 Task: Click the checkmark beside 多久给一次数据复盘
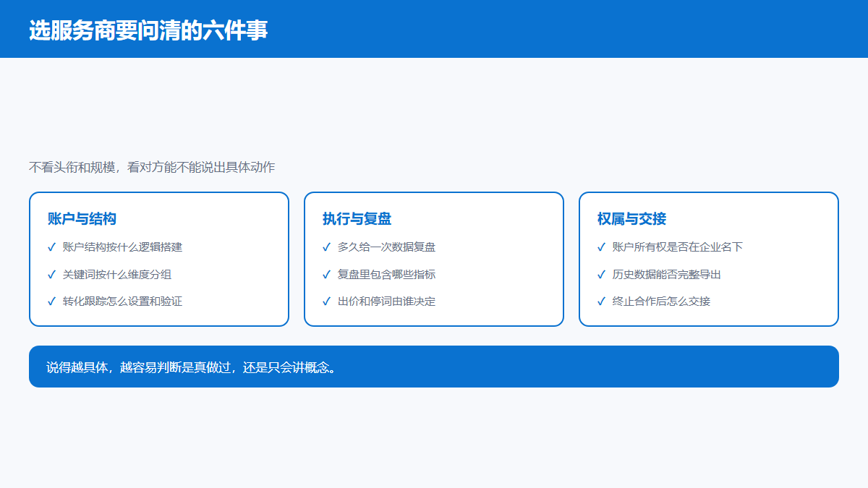(x=326, y=247)
